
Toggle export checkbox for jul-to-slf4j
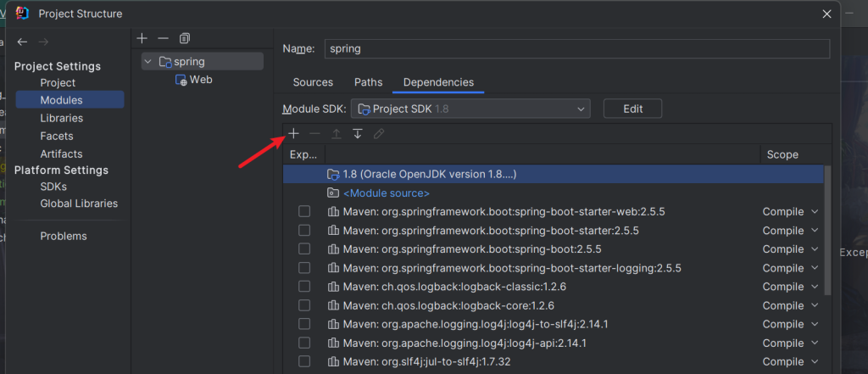(x=304, y=362)
